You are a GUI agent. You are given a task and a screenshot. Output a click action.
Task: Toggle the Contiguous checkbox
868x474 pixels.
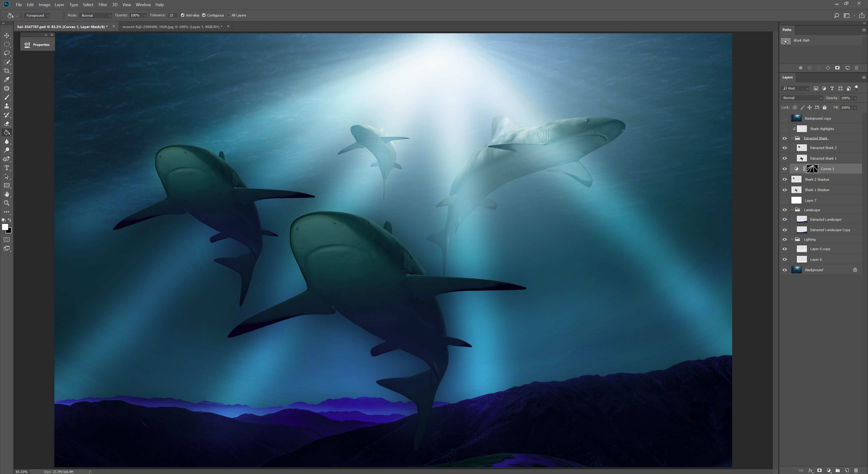[x=204, y=15]
